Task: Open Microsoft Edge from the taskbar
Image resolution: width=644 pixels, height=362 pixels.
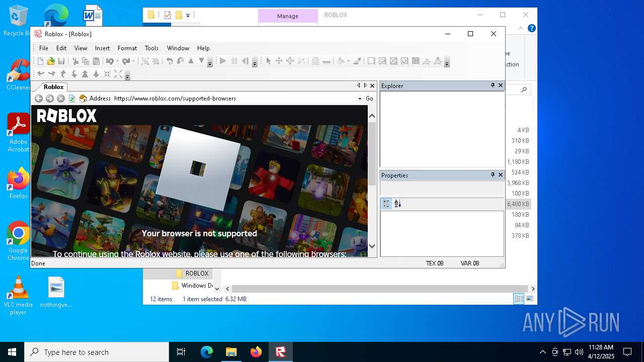Action: pos(206,352)
